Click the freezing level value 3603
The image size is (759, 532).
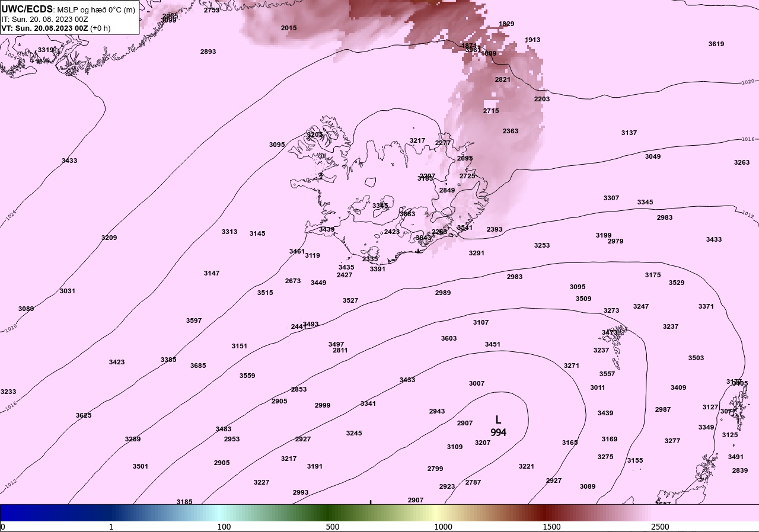pos(449,338)
